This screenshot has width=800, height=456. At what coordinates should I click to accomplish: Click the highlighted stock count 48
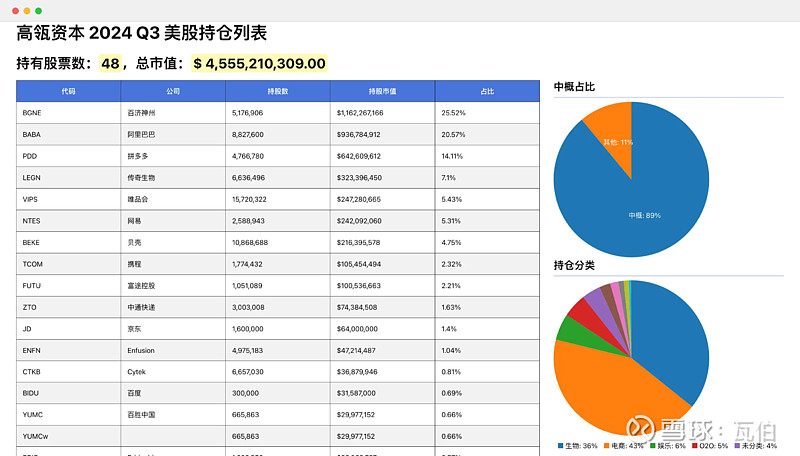[x=110, y=63]
